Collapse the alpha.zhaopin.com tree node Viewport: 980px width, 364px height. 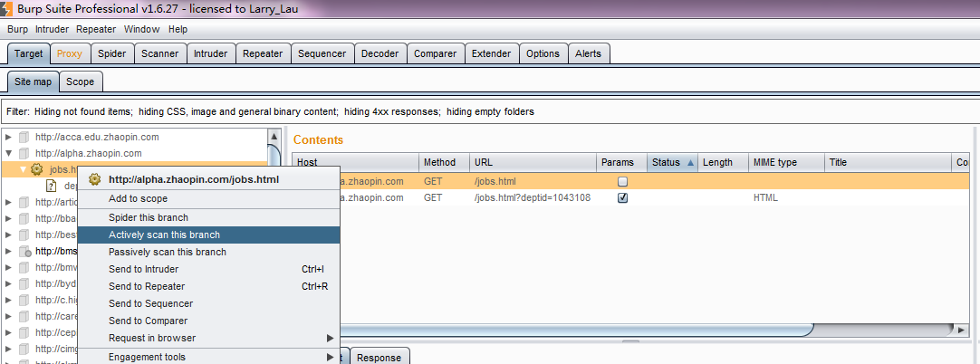[x=9, y=154]
